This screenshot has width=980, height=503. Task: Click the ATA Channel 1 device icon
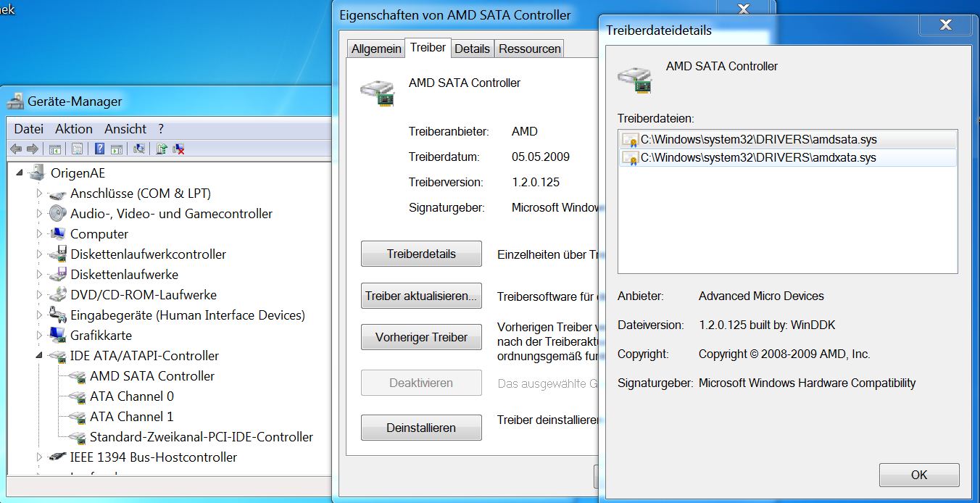click(x=78, y=417)
